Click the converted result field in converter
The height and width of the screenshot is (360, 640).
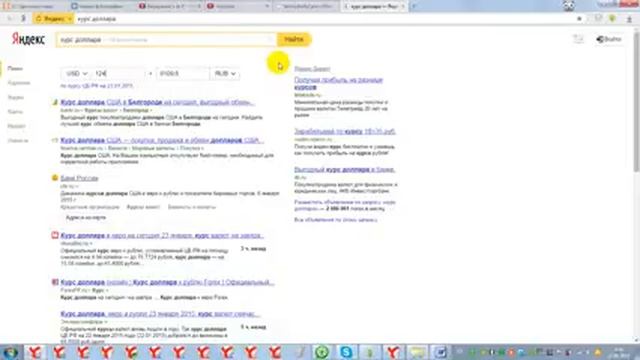(183, 73)
